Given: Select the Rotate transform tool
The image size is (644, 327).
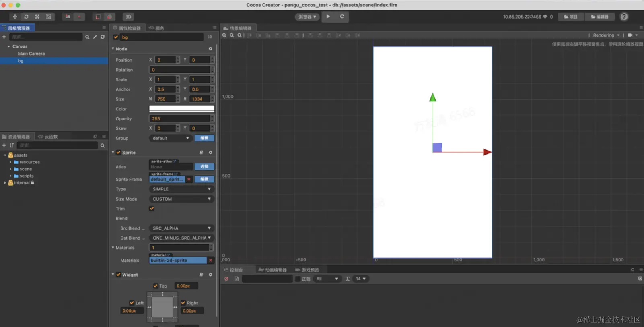Looking at the screenshot, I should click(26, 17).
